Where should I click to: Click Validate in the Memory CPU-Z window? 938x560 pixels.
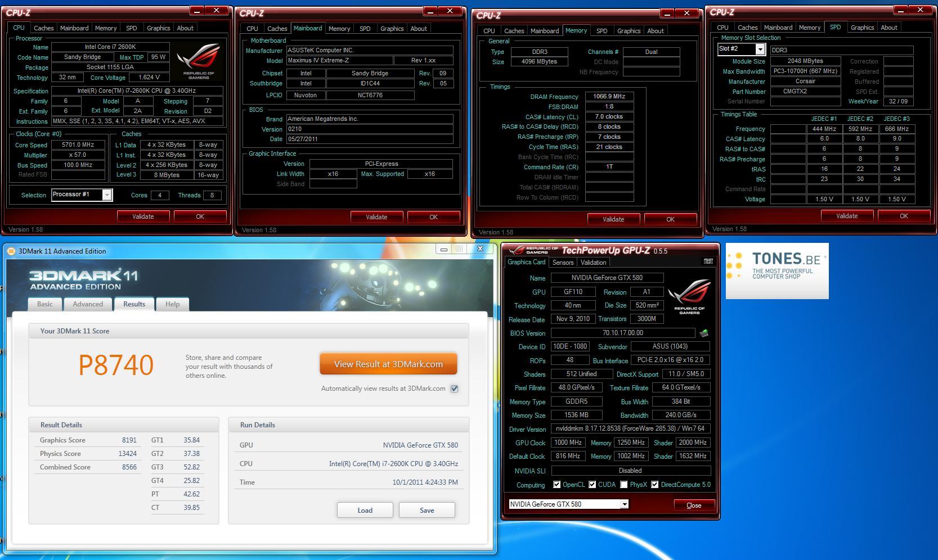613,219
